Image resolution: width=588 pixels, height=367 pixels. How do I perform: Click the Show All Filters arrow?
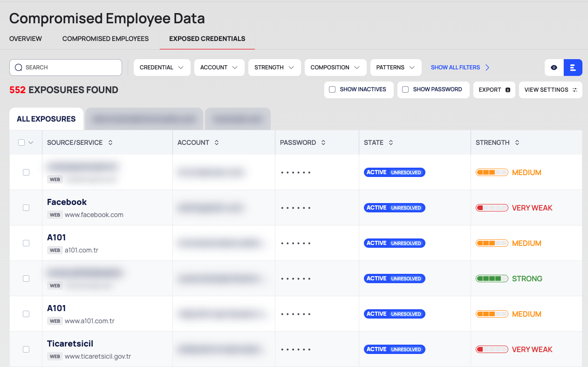(x=487, y=68)
